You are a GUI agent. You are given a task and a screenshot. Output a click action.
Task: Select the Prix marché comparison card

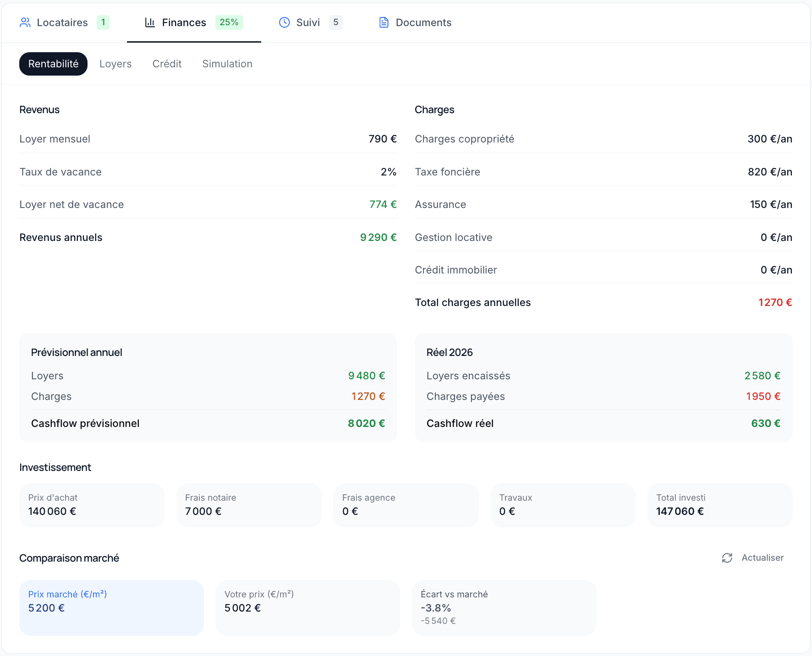click(x=111, y=608)
